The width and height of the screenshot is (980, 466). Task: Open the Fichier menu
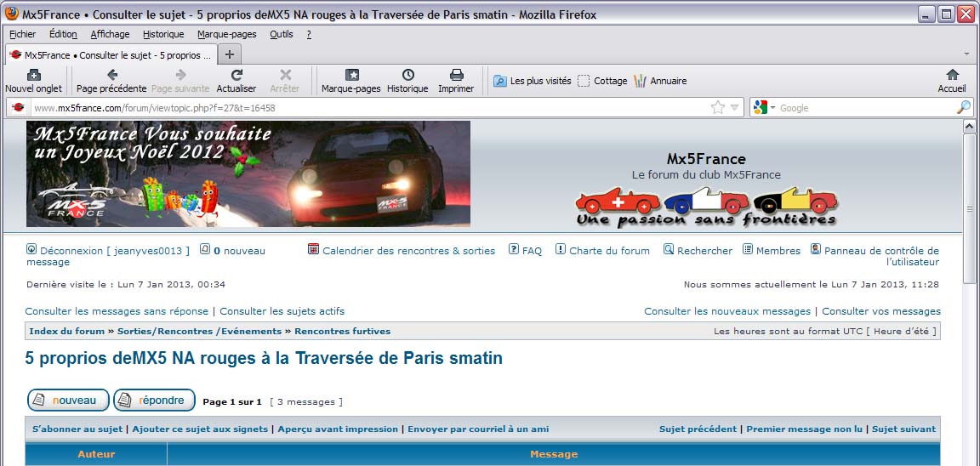click(22, 34)
